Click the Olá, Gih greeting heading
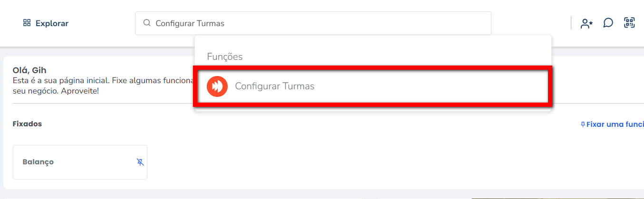The width and height of the screenshot is (644, 199). 29,70
